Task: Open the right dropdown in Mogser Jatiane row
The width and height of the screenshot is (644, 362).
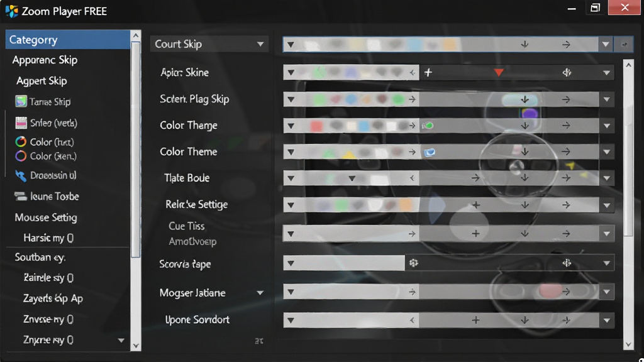Action: (x=607, y=292)
